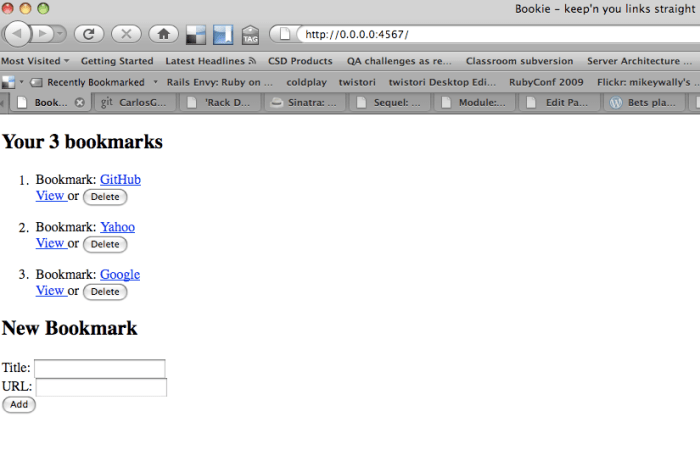Open the Flickr: mikeywally's bookmark
This screenshot has height=450, width=700.
pyautogui.click(x=647, y=82)
